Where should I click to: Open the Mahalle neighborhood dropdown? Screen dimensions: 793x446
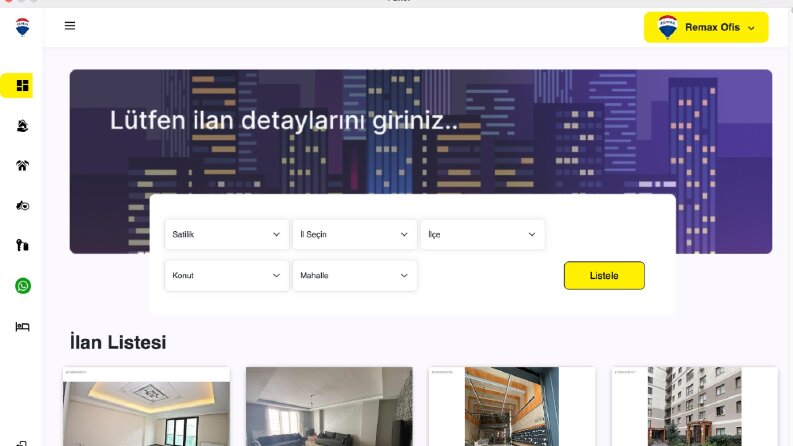355,276
